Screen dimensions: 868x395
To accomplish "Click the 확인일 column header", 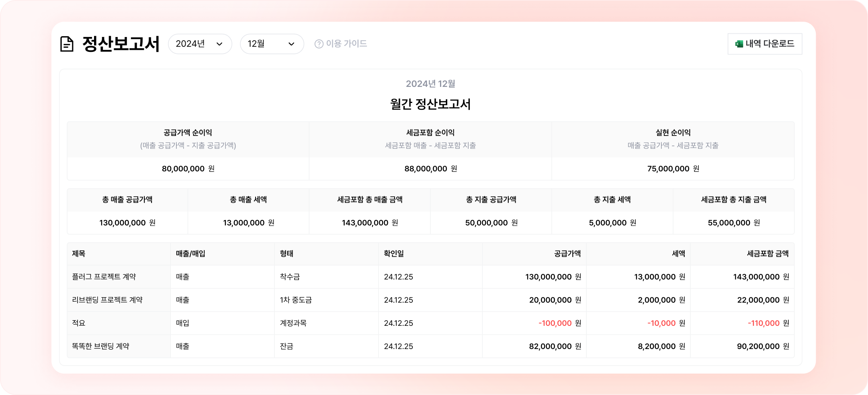I will [394, 254].
